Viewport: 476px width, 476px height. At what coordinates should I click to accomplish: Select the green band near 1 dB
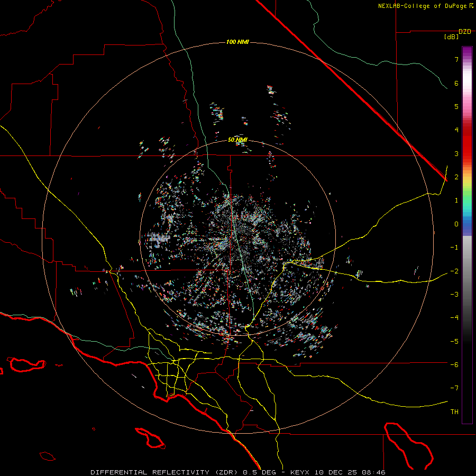[x=466, y=200]
